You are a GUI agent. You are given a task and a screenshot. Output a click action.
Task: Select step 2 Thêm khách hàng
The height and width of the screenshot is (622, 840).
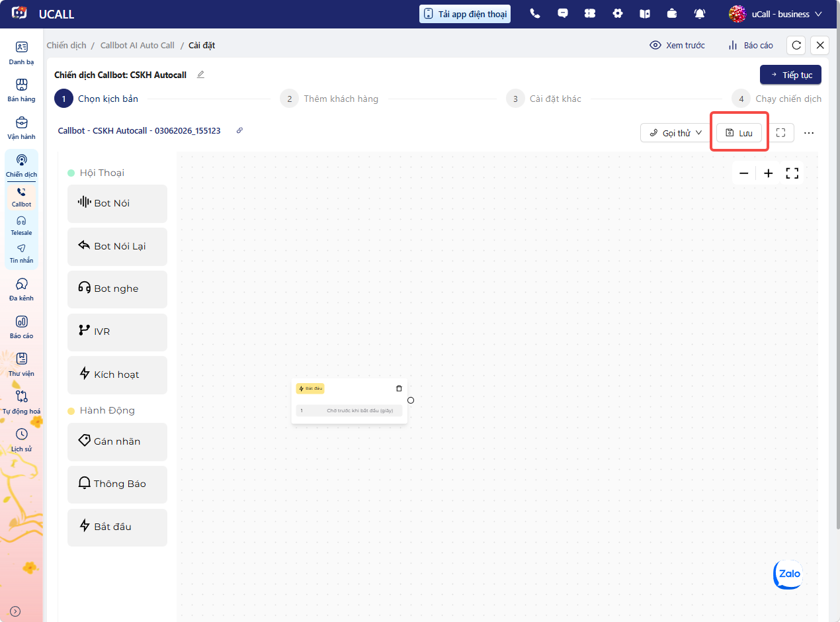(x=329, y=99)
